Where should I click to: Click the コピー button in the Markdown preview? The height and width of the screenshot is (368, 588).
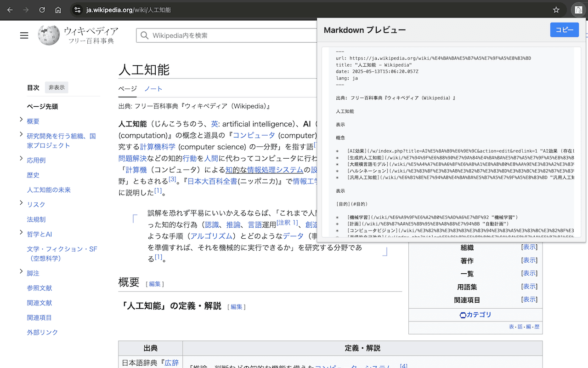[564, 29]
